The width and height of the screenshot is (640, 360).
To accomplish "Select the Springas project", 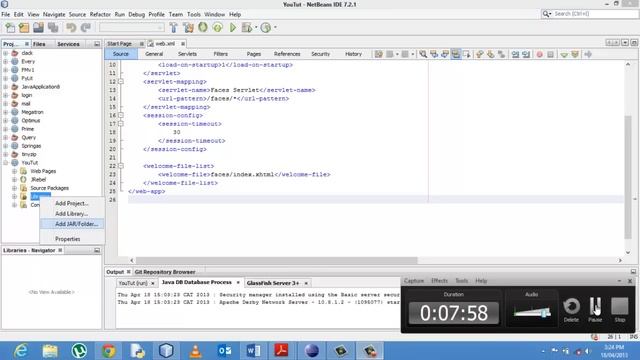I will pyautogui.click(x=31, y=146).
